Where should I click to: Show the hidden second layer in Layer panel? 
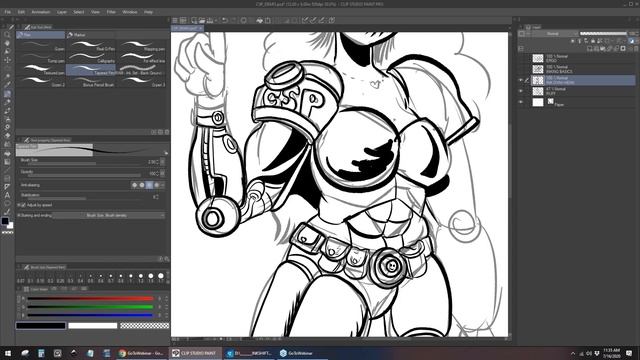pos(520,69)
